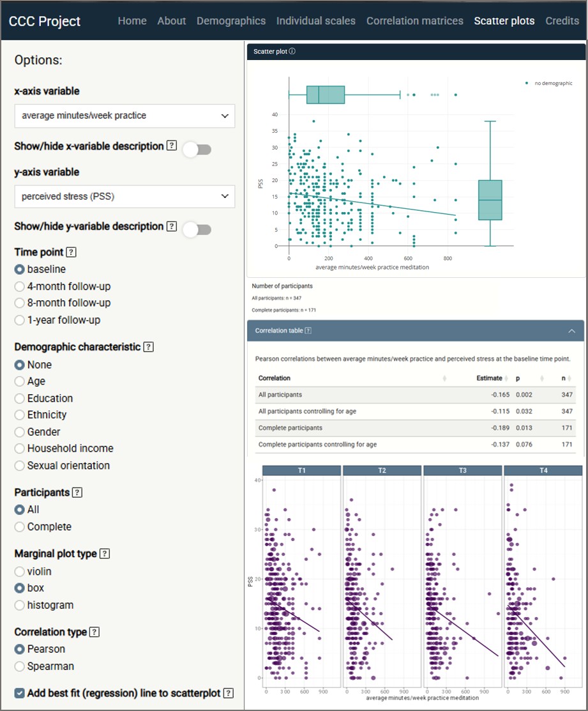
Task: Select the baseline time point
Action: tap(20, 270)
